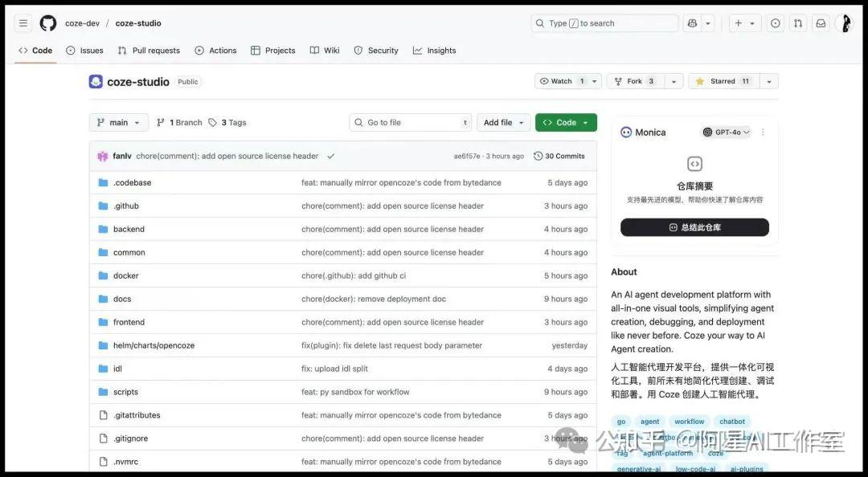Open the issues circle icon in header

776,23
